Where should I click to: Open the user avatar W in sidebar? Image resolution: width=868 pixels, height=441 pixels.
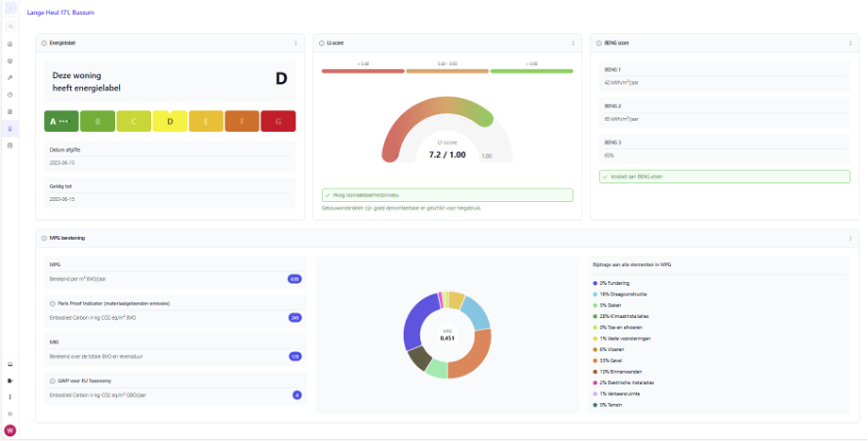(10, 430)
